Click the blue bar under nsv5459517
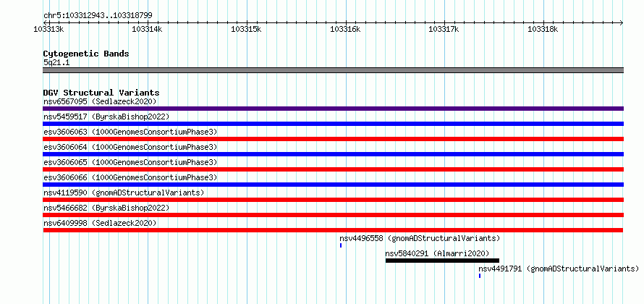The width and height of the screenshot is (644, 304). pyautogui.click(x=333, y=124)
